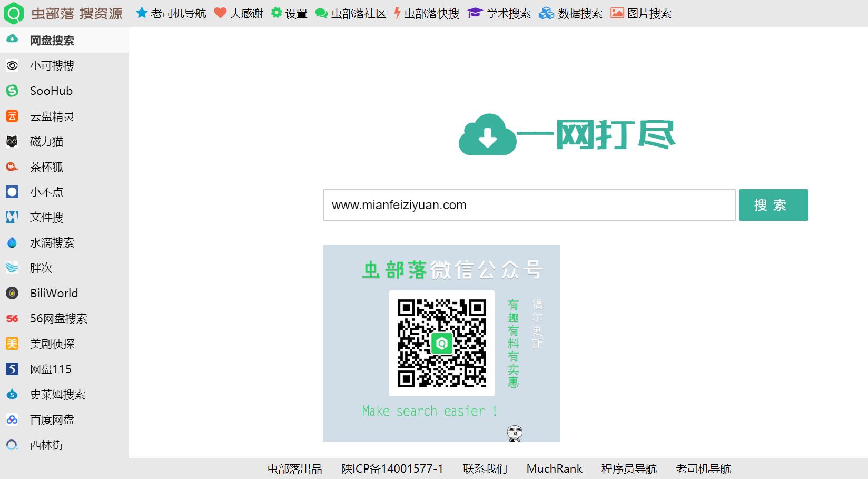Open 虫部落快搜 quick search
Viewport: 868px width, 479px height.
[x=427, y=13]
